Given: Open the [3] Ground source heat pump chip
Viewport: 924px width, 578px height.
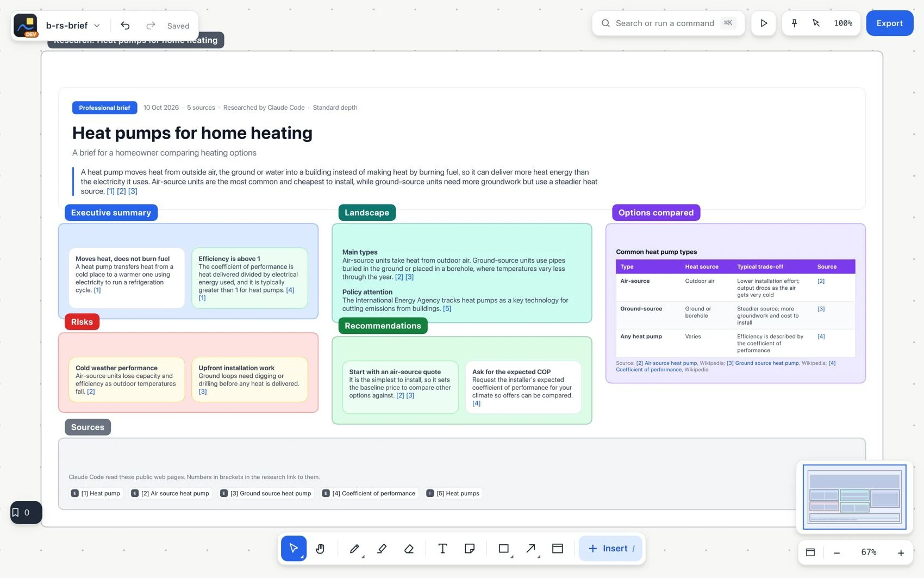Looking at the screenshot, I should click(266, 493).
